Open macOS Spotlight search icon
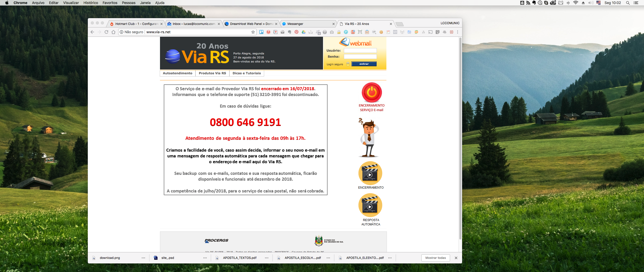 coord(628,3)
